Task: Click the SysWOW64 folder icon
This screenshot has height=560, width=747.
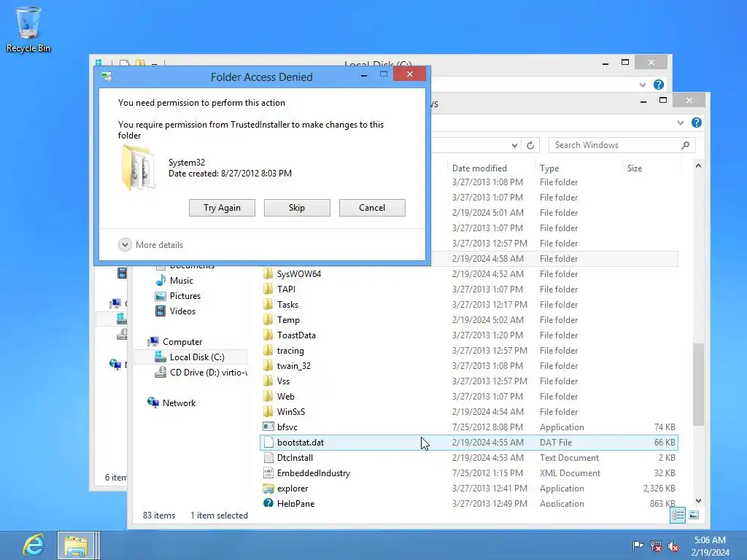Action: [268, 274]
